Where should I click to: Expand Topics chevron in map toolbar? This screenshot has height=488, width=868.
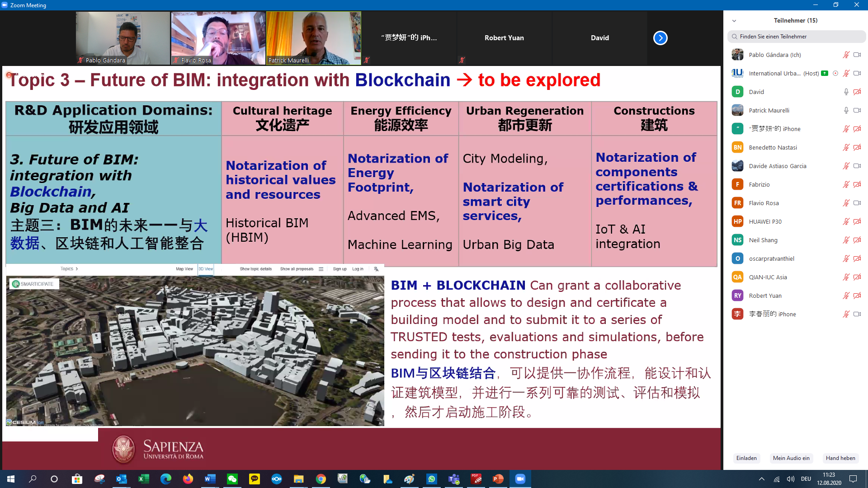click(x=77, y=269)
